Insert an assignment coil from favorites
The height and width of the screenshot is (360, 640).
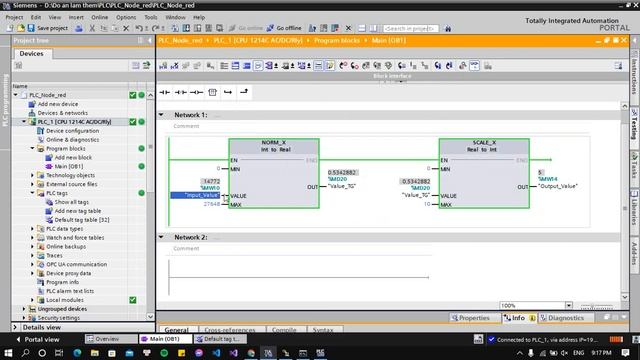[196, 93]
